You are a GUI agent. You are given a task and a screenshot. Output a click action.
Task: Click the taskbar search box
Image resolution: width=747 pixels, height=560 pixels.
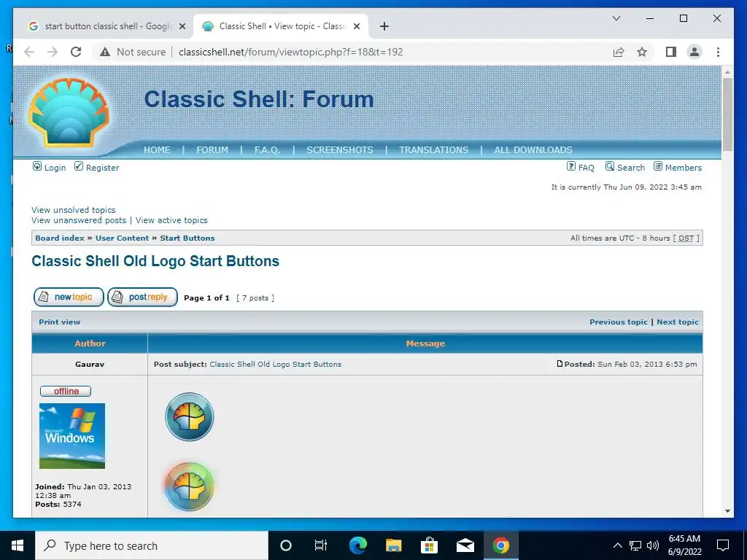click(152, 545)
